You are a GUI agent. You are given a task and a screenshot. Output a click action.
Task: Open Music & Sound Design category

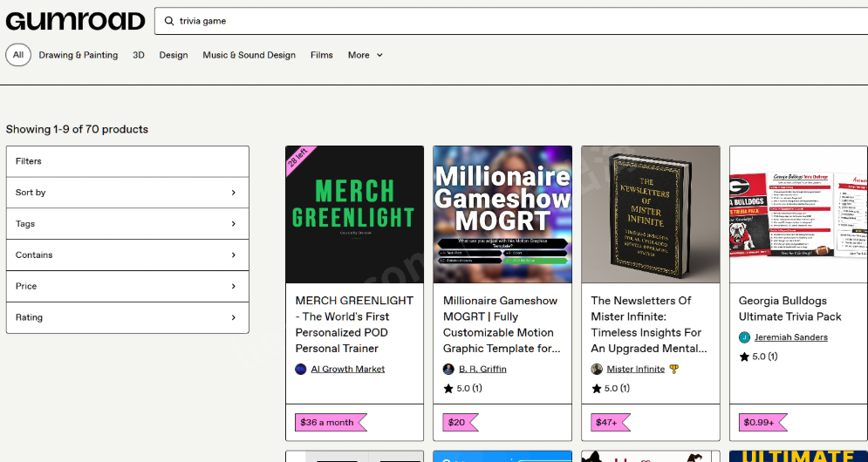click(249, 55)
